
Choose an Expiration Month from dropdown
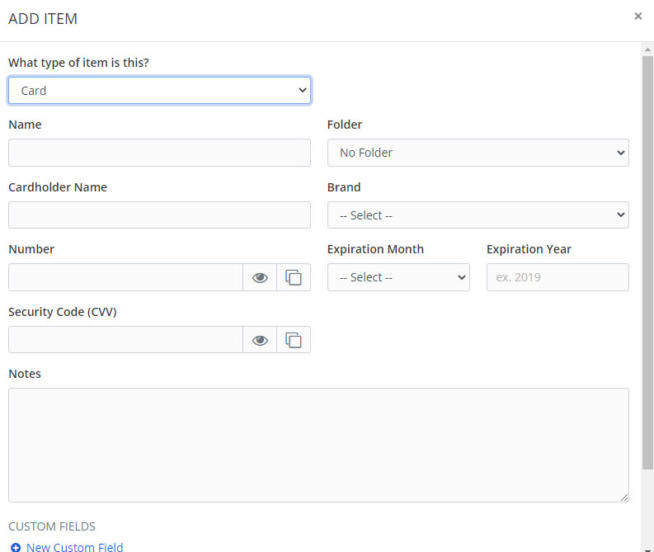[x=398, y=277]
